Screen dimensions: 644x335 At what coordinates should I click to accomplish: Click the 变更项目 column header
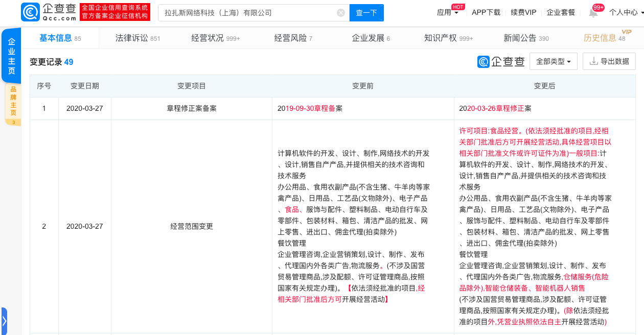[192, 86]
